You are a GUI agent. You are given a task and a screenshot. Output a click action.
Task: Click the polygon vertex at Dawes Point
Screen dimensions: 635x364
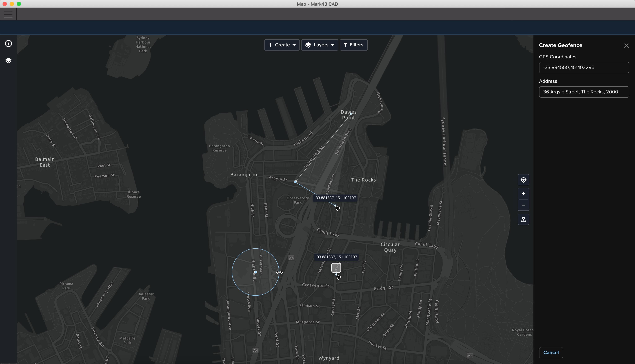coord(351,114)
